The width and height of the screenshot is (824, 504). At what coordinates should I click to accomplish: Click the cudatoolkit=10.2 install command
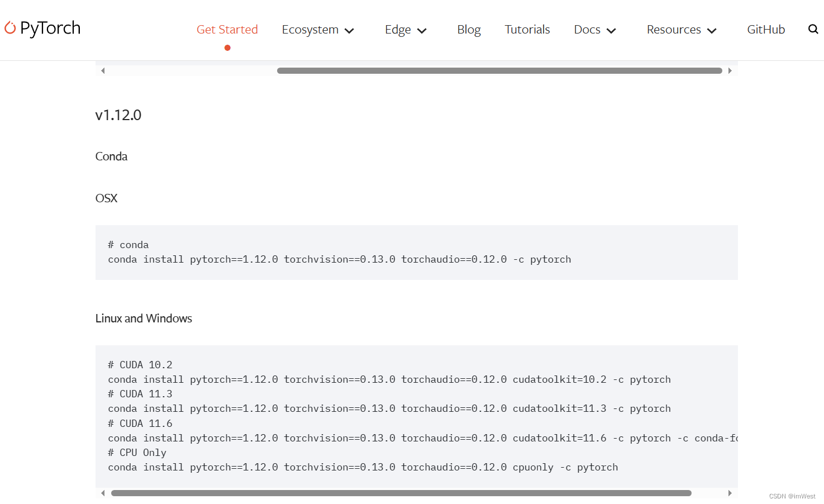(389, 379)
